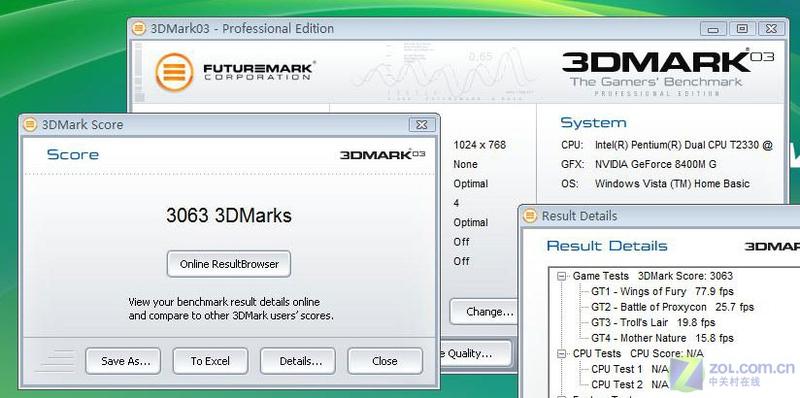Collapse the CPU Tests tree node
Image resolution: width=800 pixels, height=398 pixels.
pyautogui.click(x=562, y=354)
